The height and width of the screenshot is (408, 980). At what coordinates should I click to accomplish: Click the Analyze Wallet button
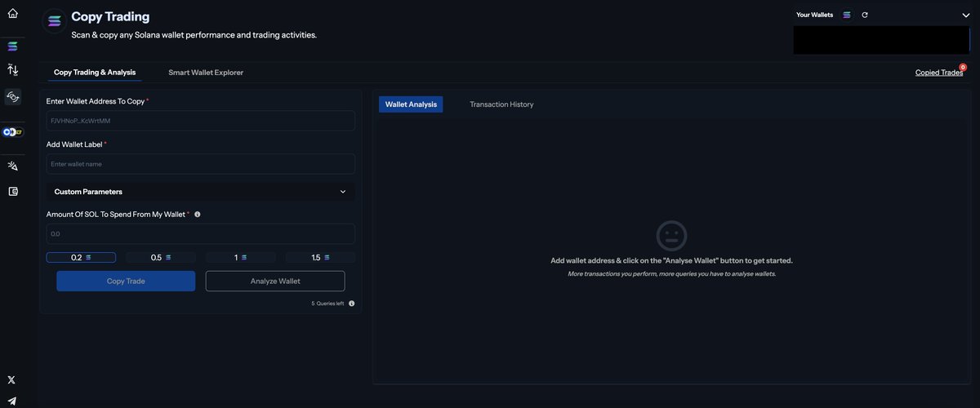coord(275,281)
